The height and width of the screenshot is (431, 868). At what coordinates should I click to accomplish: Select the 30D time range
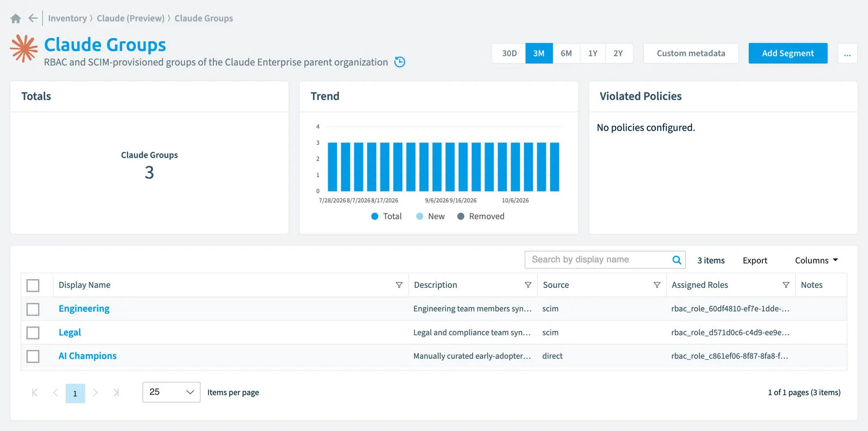[x=509, y=53]
